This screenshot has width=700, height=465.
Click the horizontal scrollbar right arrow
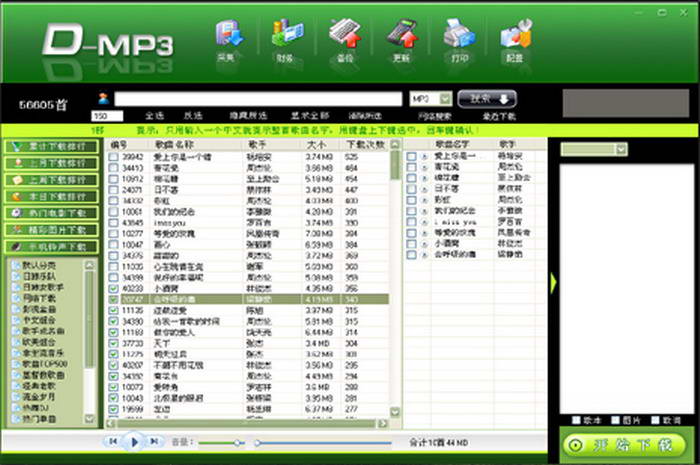tap(383, 423)
